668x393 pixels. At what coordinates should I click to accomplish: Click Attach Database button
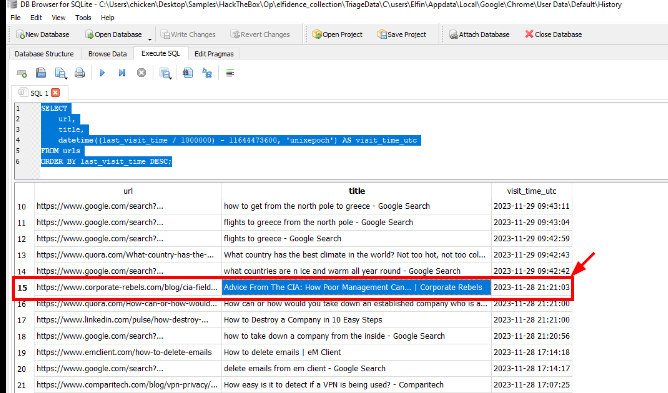click(479, 35)
